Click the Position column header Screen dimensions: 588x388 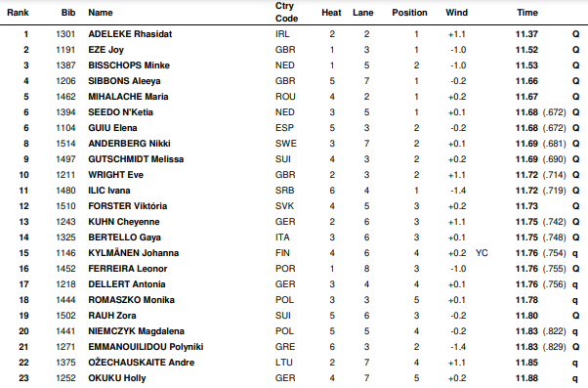[x=409, y=13]
